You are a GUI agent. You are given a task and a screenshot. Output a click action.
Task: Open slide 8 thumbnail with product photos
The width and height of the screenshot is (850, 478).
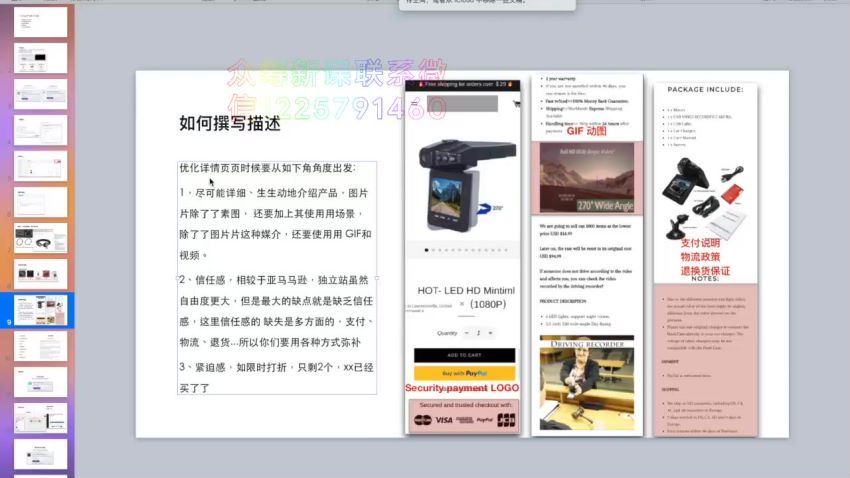click(41, 274)
